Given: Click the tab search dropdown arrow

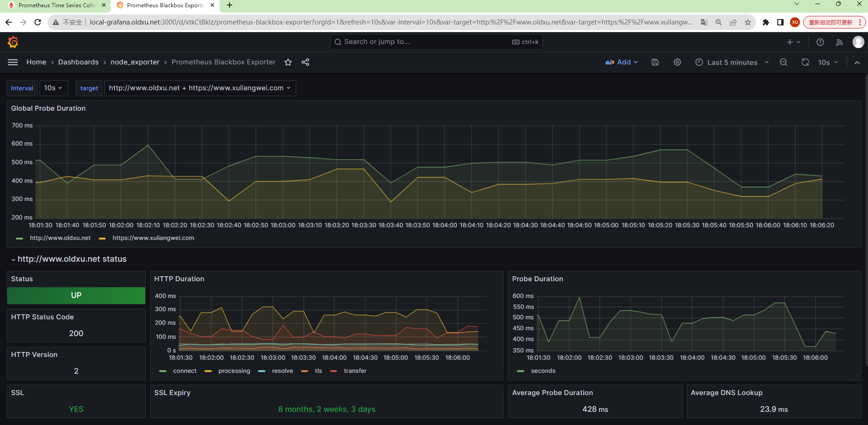Looking at the screenshot, I should click(x=797, y=4).
